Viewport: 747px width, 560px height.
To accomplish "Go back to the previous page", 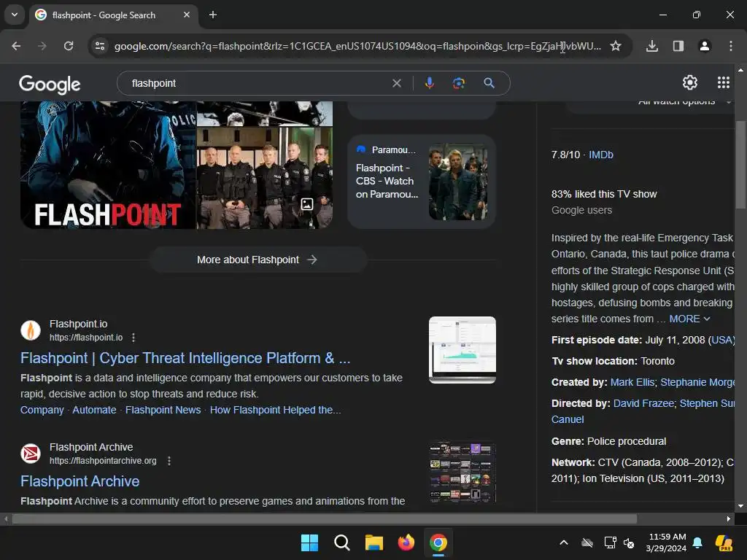I will point(16,46).
